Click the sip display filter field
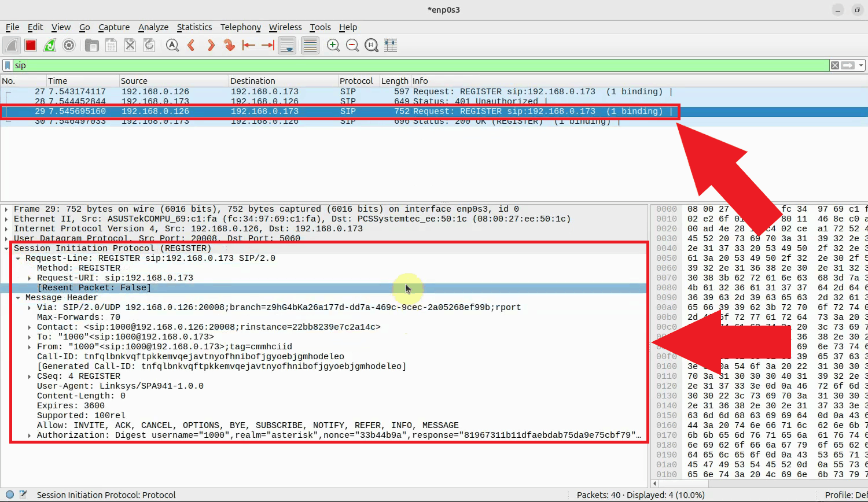868x502 pixels. (x=420, y=65)
